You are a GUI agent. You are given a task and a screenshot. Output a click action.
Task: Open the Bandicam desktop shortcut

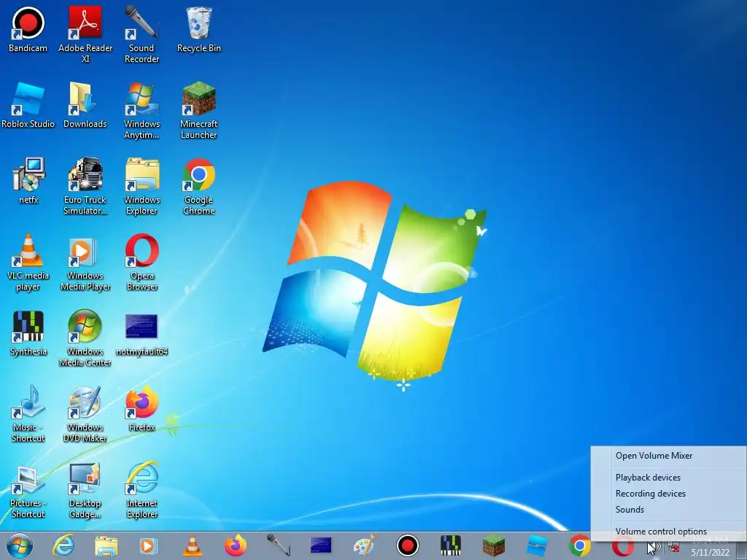tap(28, 29)
